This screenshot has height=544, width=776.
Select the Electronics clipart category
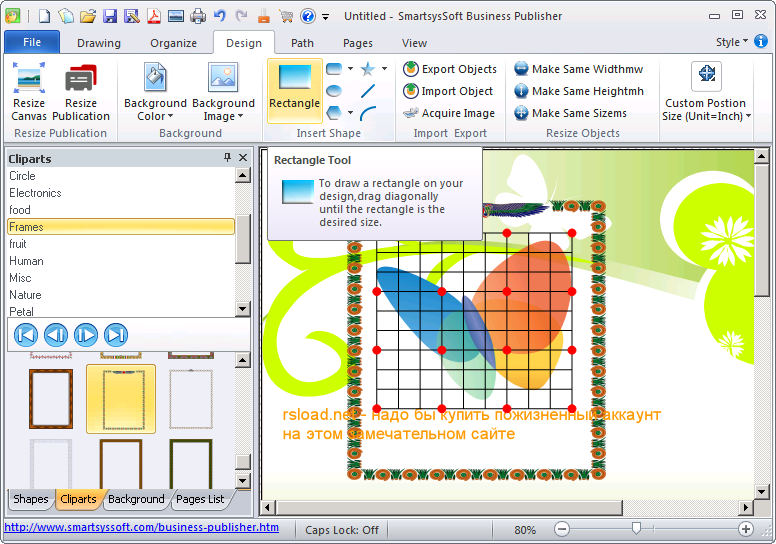[121, 193]
